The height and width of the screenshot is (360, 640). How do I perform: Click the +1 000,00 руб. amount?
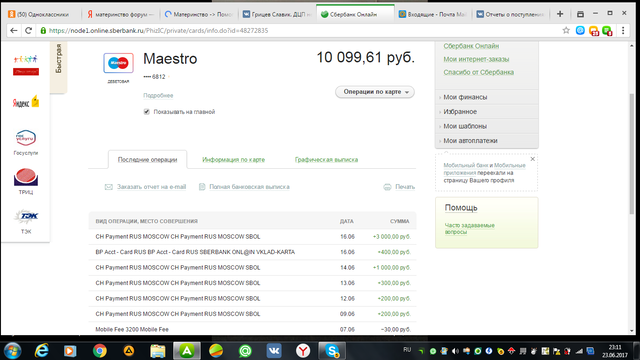pos(391,268)
